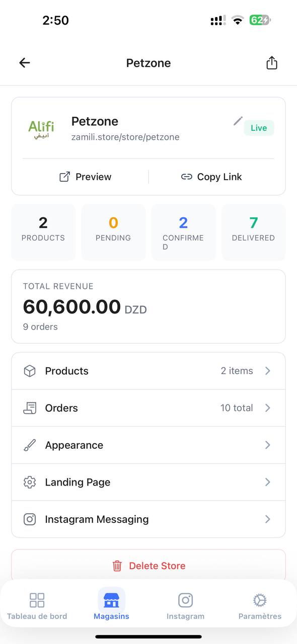This screenshot has width=297, height=644.
Task: Tap the Preview icon with external link arrow
Action: click(64, 177)
